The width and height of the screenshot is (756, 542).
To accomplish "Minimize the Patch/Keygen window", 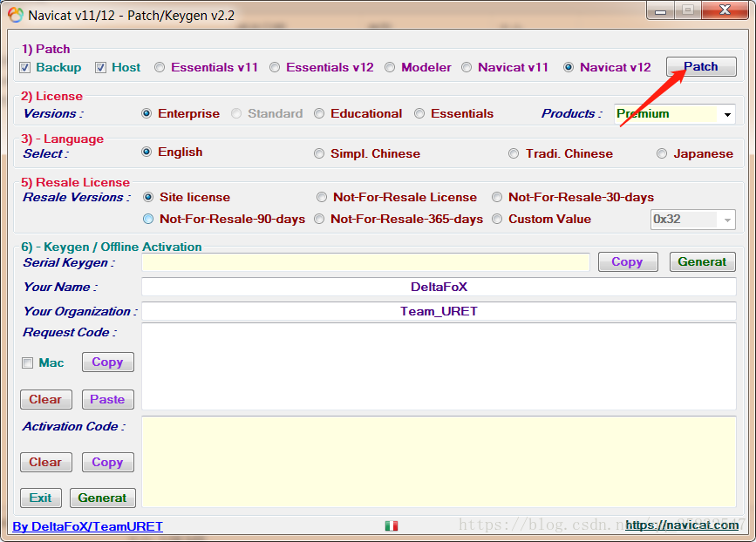I will [x=661, y=10].
